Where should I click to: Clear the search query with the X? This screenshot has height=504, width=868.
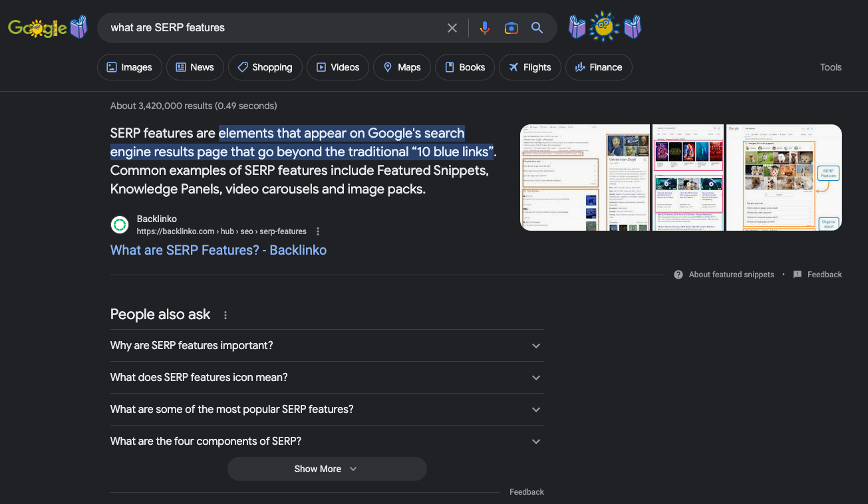452,27
